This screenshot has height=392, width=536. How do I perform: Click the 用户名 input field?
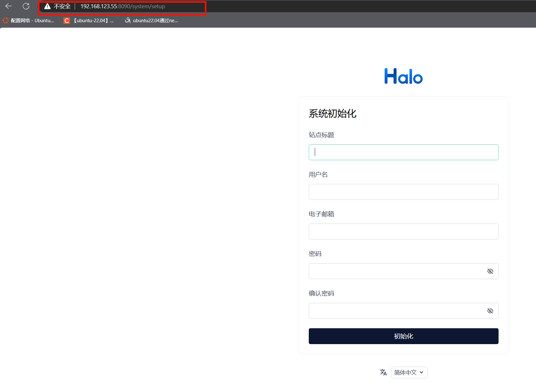pos(403,192)
